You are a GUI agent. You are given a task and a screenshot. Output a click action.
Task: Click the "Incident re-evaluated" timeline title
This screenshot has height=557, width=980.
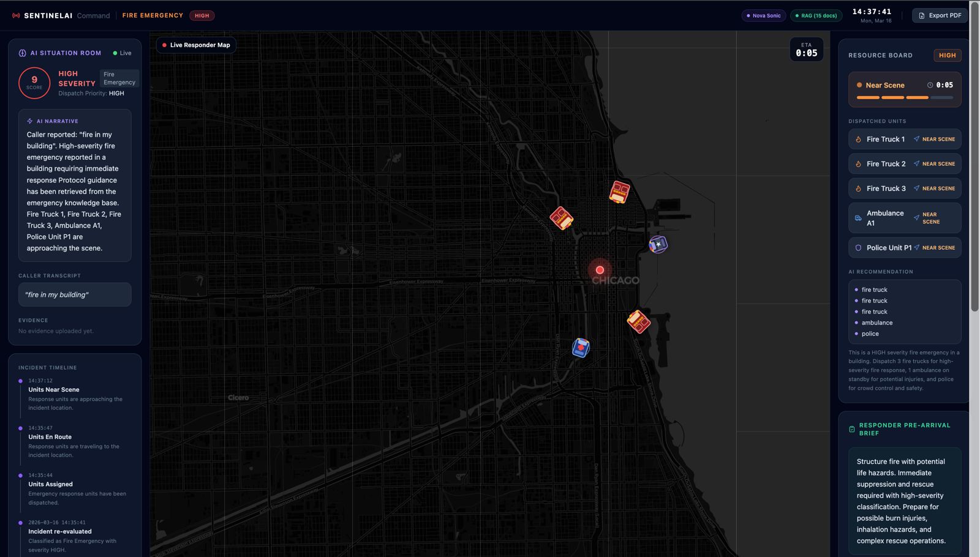60,531
